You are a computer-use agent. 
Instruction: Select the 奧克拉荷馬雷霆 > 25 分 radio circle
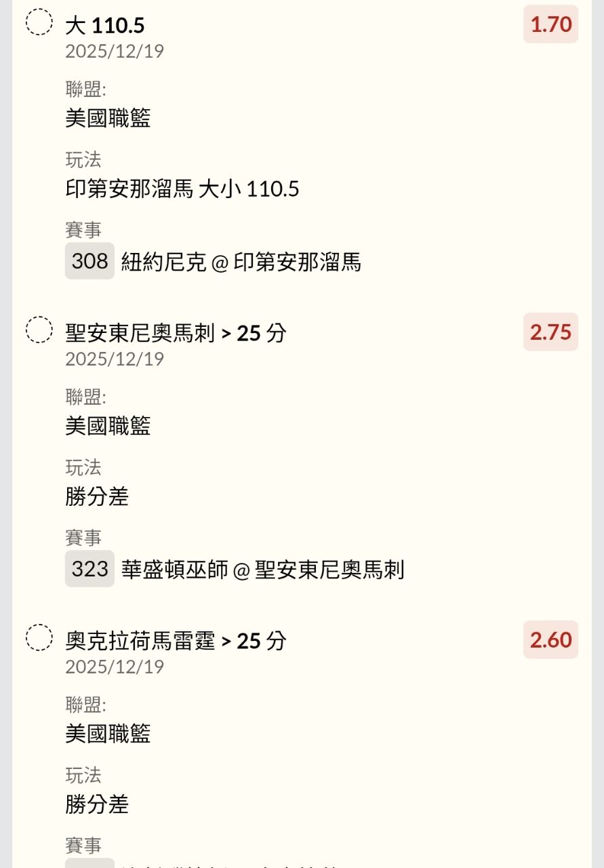tap(39, 638)
